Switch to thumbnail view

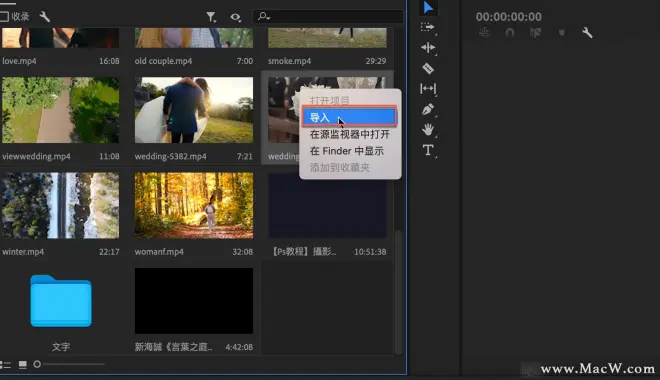point(23,364)
